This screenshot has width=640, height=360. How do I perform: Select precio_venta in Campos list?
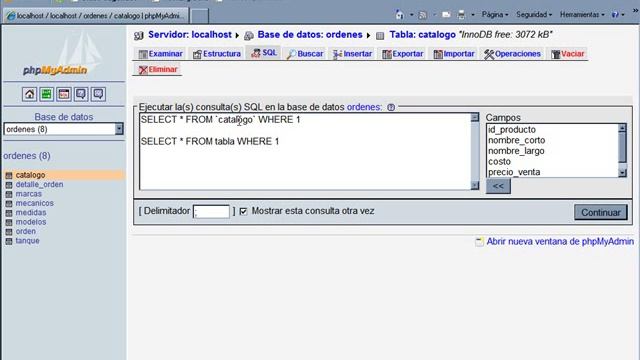514,172
